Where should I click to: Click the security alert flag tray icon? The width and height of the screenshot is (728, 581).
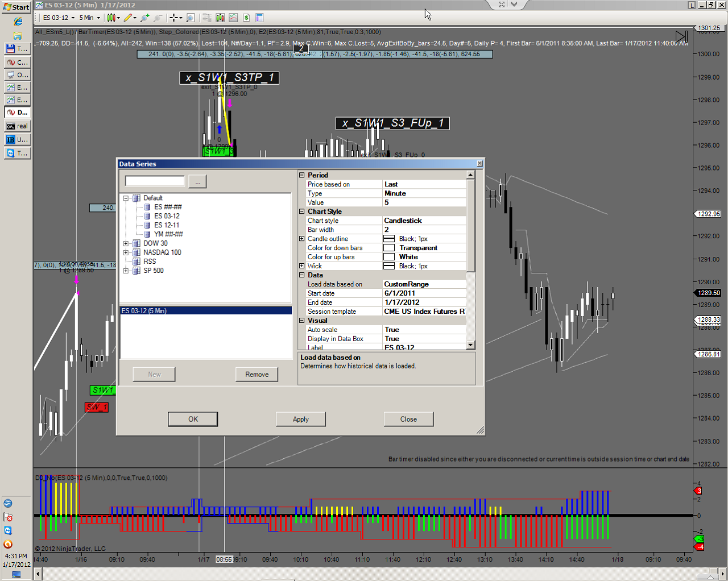coord(8,517)
